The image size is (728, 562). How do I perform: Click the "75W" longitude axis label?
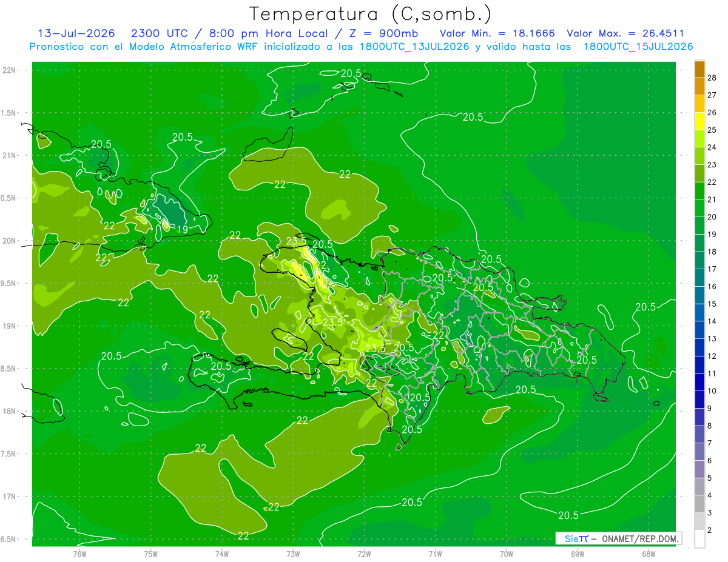click(x=150, y=554)
